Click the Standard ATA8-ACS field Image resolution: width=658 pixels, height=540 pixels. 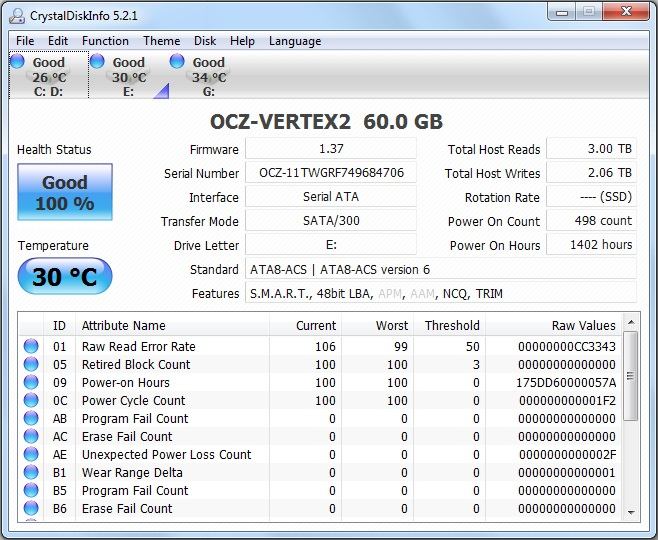click(x=441, y=269)
